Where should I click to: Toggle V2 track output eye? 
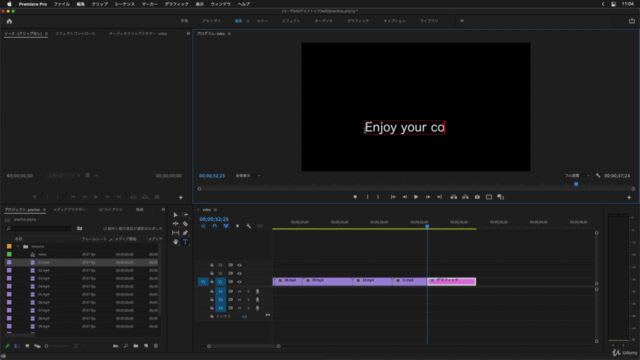tap(240, 273)
